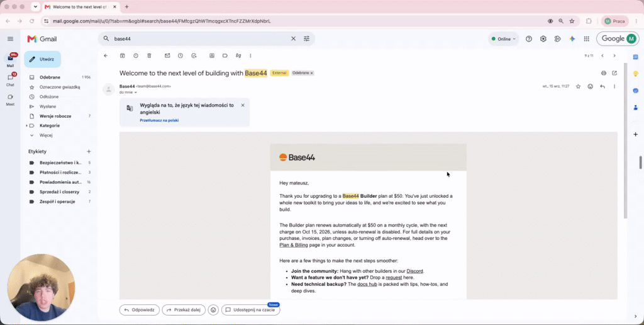The height and width of the screenshot is (325, 644).
Task: Dismiss the translation suggestion banner
Action: 243,105
